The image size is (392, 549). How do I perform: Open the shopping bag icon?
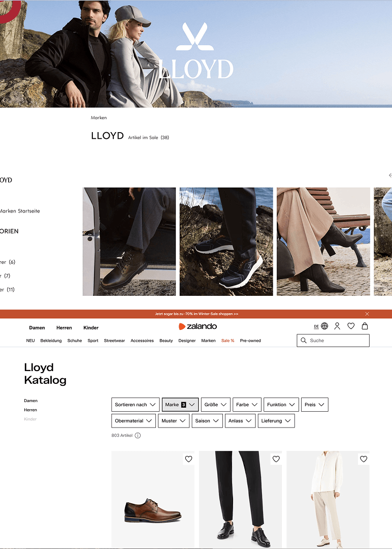point(365,326)
